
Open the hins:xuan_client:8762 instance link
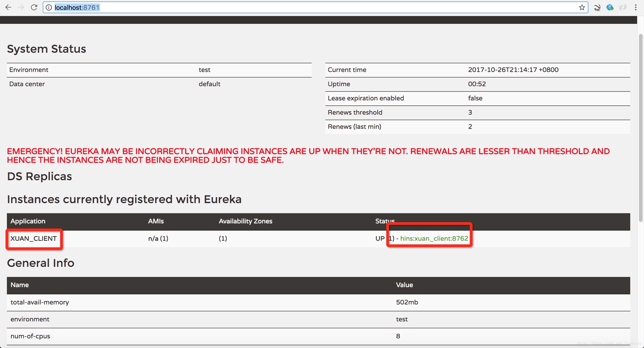coord(434,238)
